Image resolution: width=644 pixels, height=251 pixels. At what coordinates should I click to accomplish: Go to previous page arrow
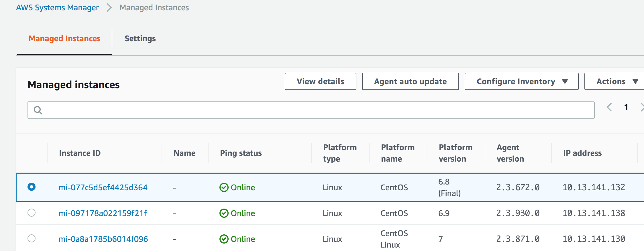coord(609,107)
